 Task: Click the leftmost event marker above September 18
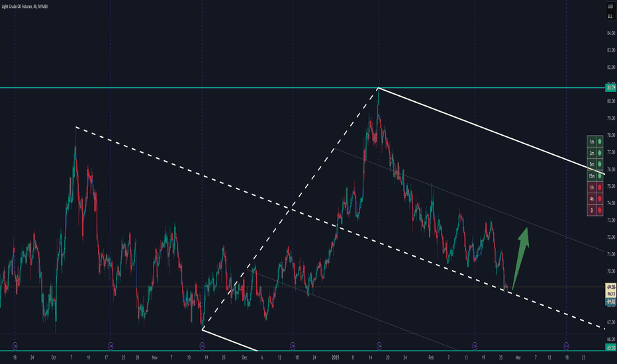(x=15, y=346)
